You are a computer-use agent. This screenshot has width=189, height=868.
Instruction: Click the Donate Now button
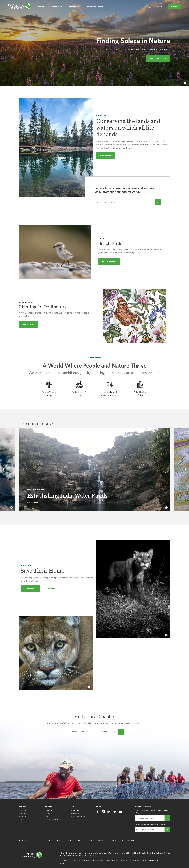pos(105,155)
